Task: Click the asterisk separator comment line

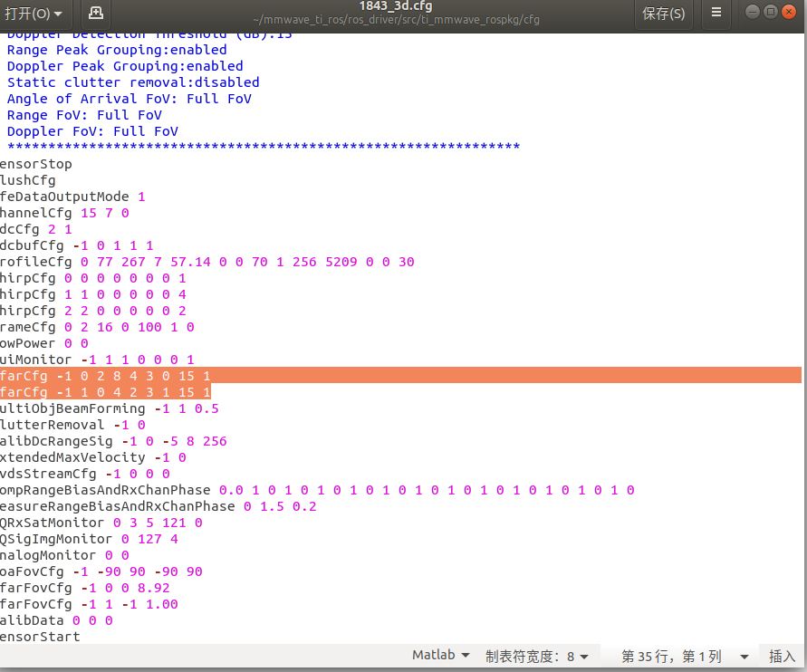Action: (264, 147)
